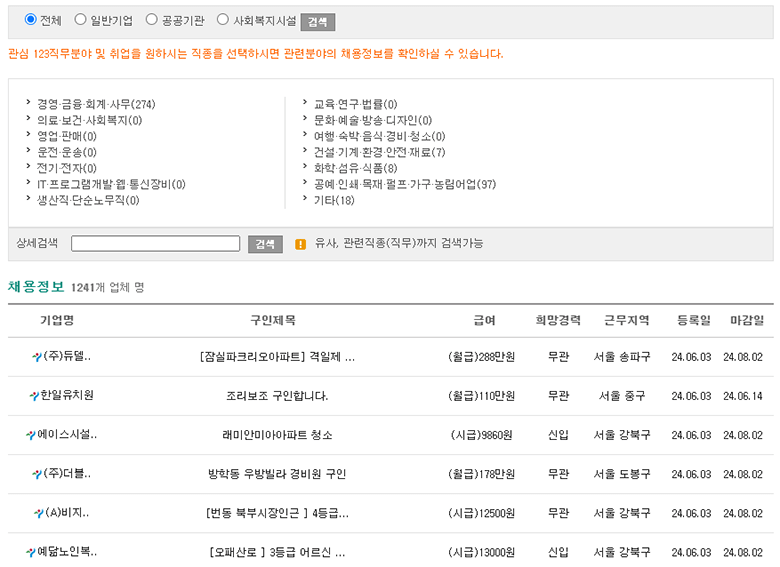Click salary (시급)12500원
780x567 pixels.
coord(482,513)
